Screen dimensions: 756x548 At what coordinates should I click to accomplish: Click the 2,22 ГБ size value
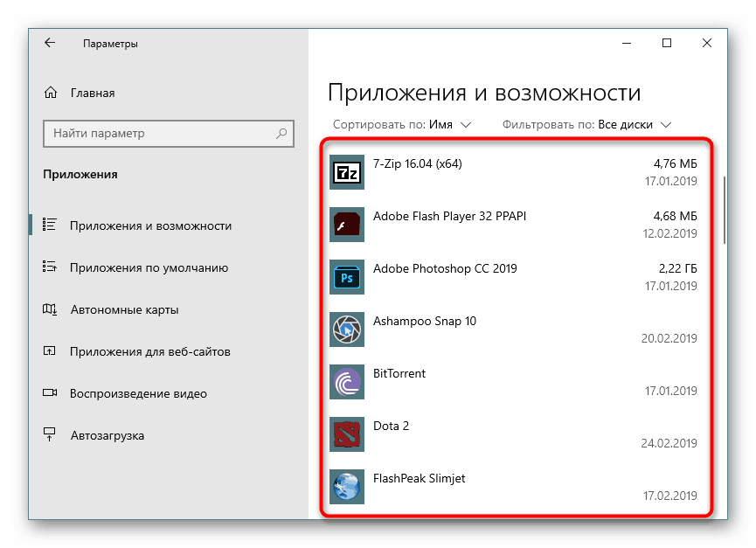tap(678, 268)
